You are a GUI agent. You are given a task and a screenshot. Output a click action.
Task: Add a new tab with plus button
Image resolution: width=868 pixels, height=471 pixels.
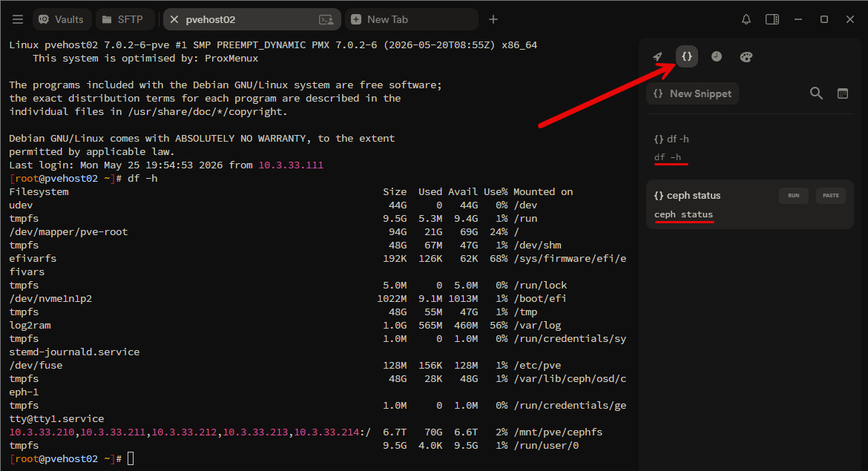point(493,19)
